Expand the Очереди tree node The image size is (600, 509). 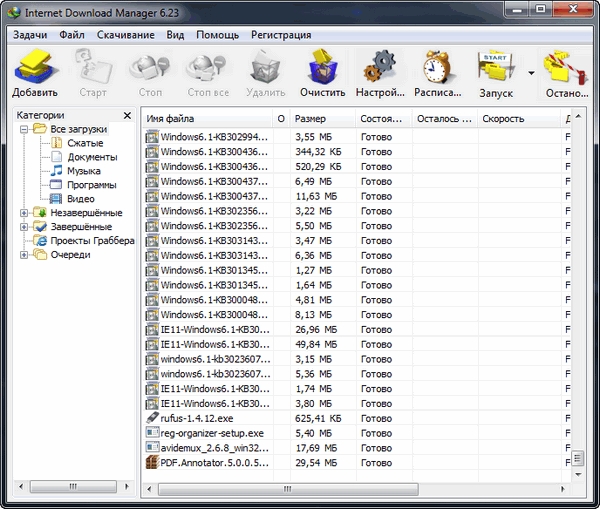(24, 254)
